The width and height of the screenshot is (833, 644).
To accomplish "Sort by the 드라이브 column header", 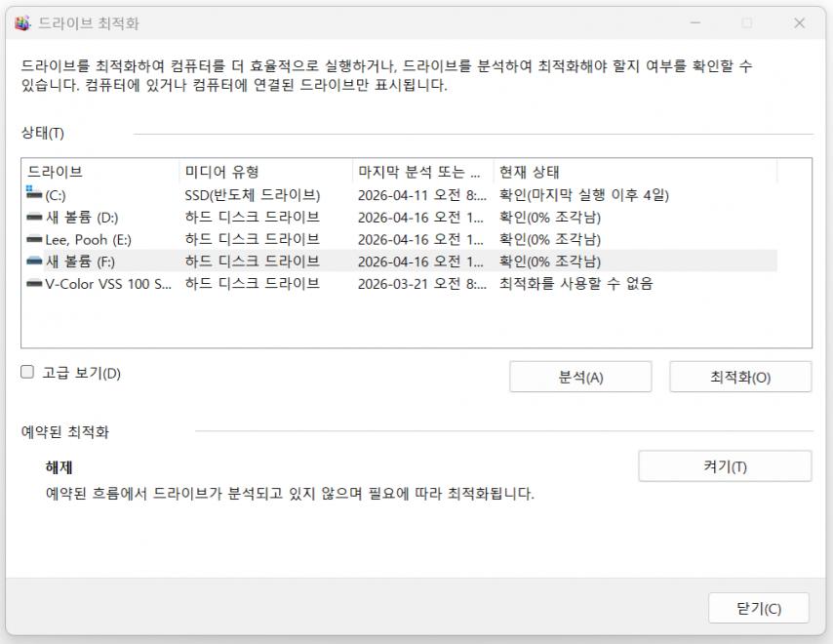I will 99,172.
